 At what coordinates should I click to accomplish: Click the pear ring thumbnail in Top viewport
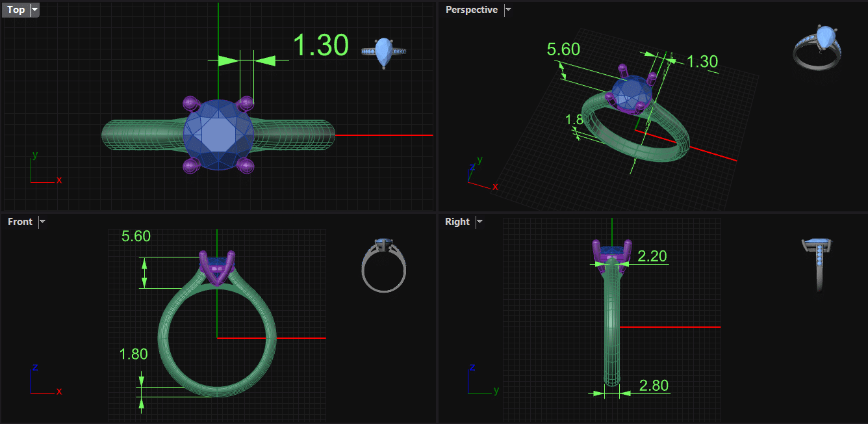[x=384, y=53]
